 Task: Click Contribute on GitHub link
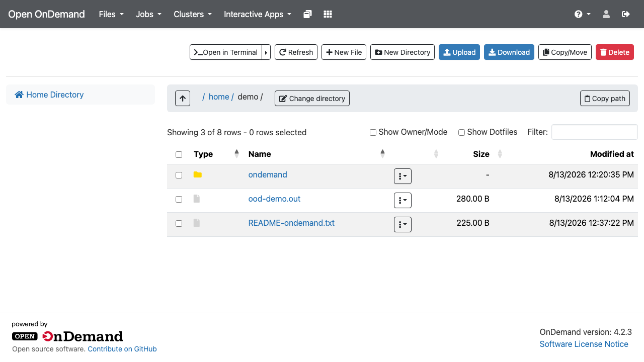point(122,349)
